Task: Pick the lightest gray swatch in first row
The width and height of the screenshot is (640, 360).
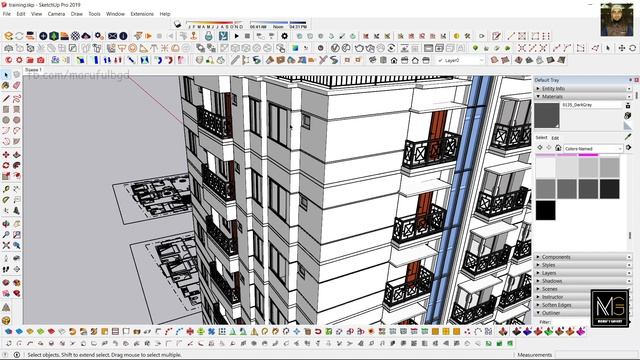Action: click(x=545, y=167)
